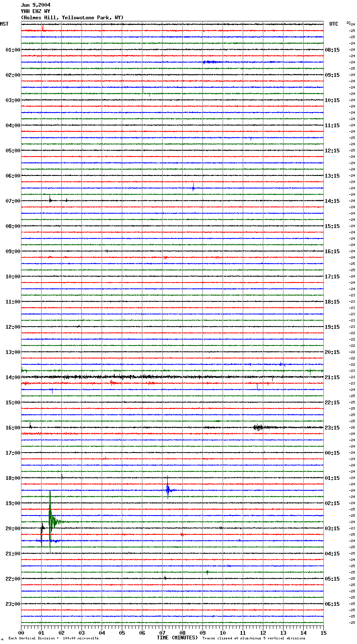Click the 10:15 UTC time label
The image size is (357, 644).
(x=332, y=100)
